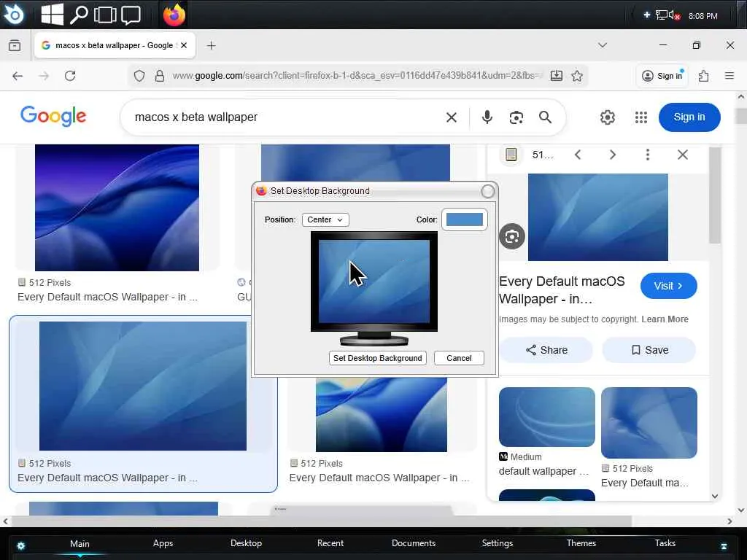The image size is (747, 560).
Task: Open a new browser tab
Action: pos(211,45)
